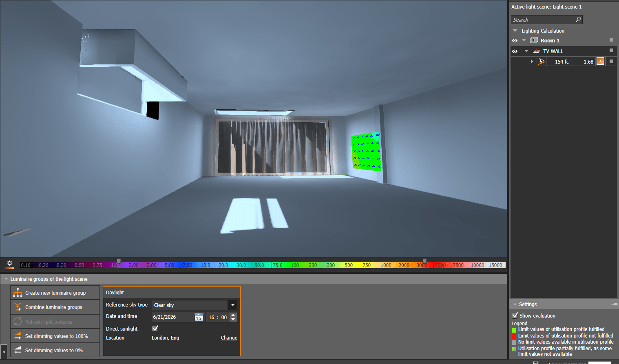Click the dimming 100% ramp icon

18,336
